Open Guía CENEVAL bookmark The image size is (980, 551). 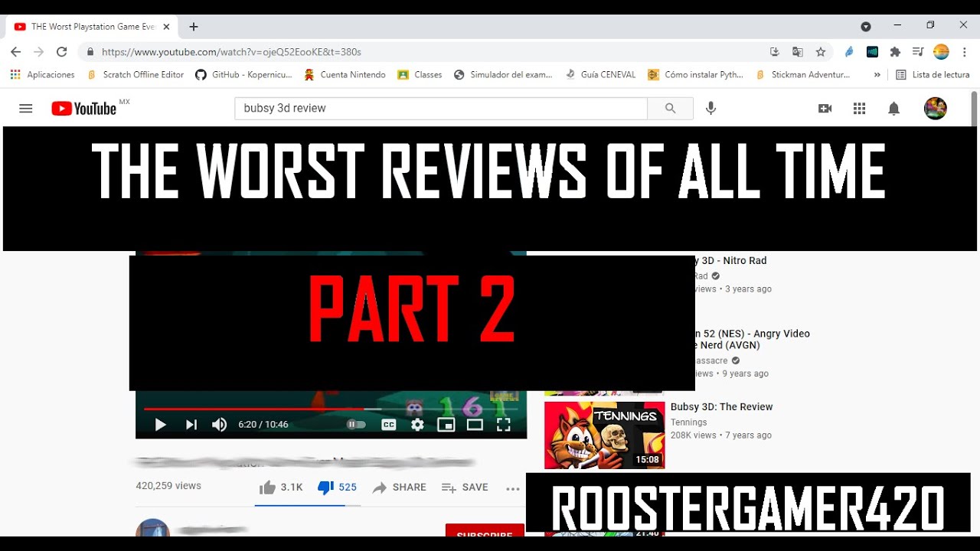click(x=600, y=75)
